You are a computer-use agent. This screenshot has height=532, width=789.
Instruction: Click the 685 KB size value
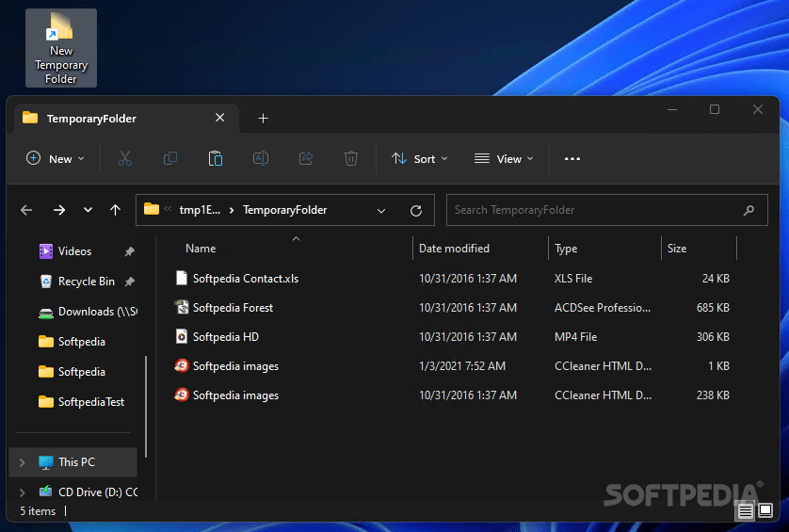point(713,308)
